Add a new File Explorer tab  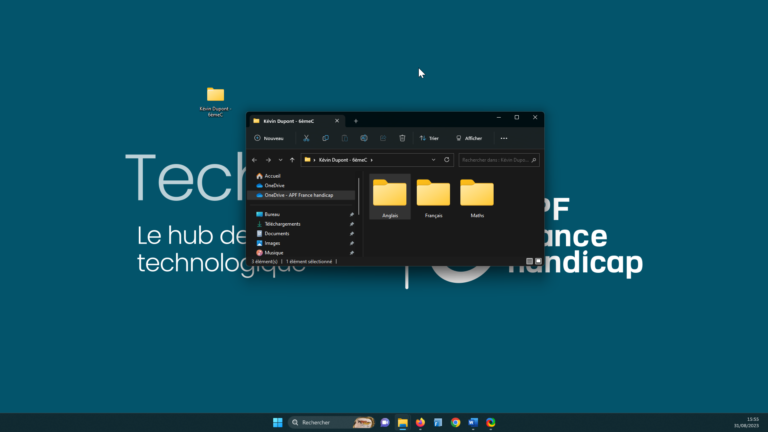pos(355,120)
